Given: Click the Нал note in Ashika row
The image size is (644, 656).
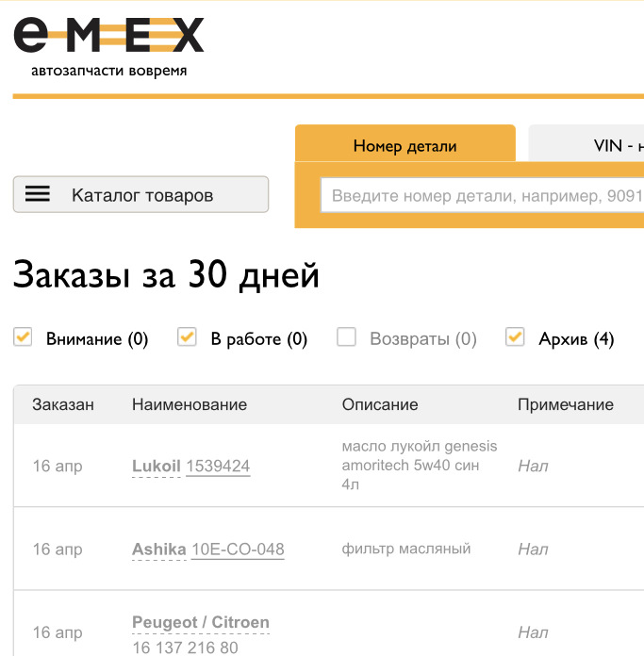Looking at the screenshot, I should click(x=533, y=549).
